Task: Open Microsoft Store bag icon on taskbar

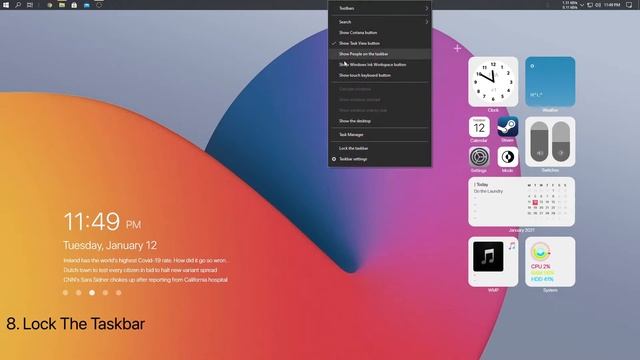Action: (74, 5)
